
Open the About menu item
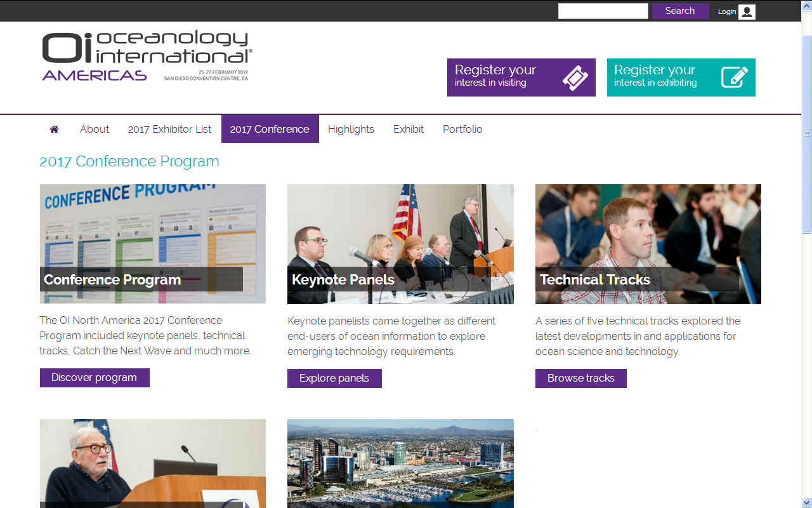tap(95, 129)
